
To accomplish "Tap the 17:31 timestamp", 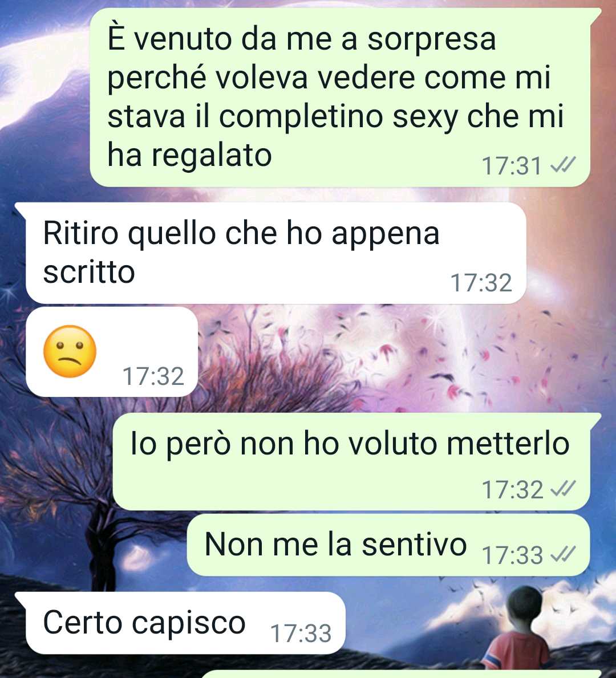I will tap(512, 166).
